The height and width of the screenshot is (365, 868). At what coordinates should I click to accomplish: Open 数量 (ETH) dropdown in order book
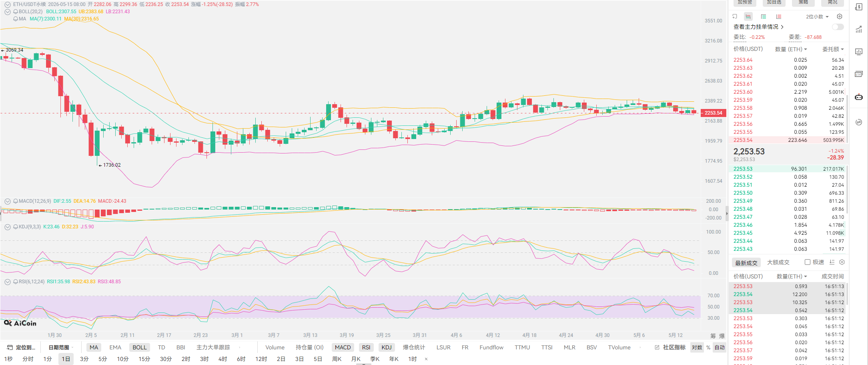tap(791, 49)
